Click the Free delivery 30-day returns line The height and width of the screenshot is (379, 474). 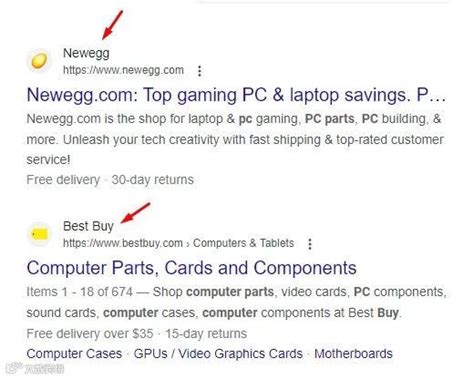(110, 180)
